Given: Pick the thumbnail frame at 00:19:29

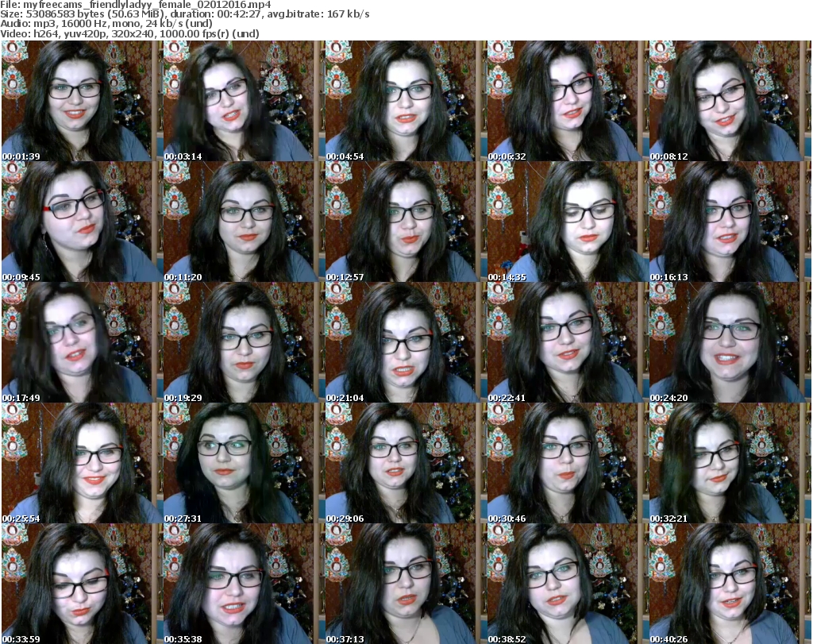Looking at the screenshot, I should click(244, 342).
